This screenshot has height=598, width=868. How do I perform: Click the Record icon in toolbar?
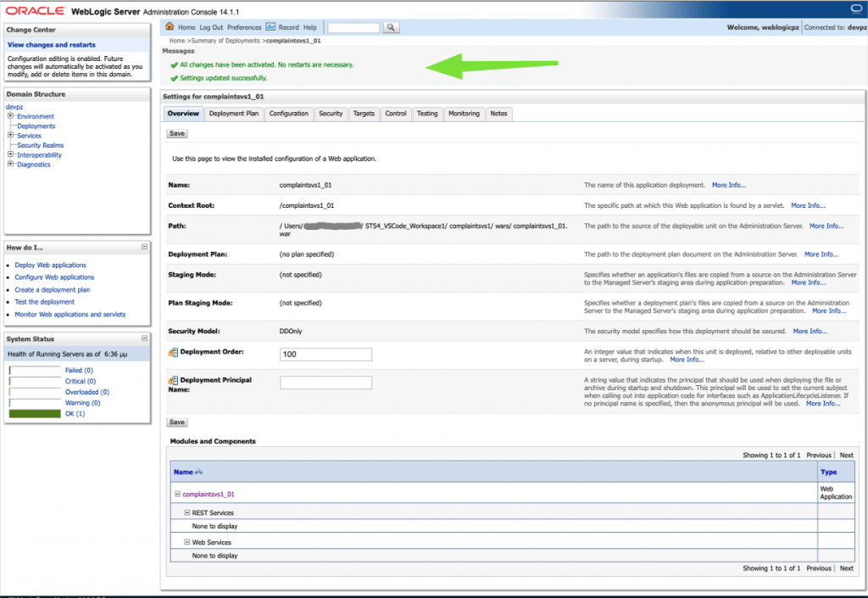click(x=270, y=26)
